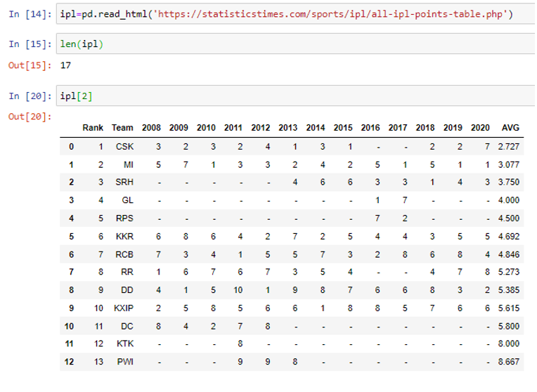Click the AVG value 5.385
The width and height of the screenshot is (537, 392).
coord(509,290)
